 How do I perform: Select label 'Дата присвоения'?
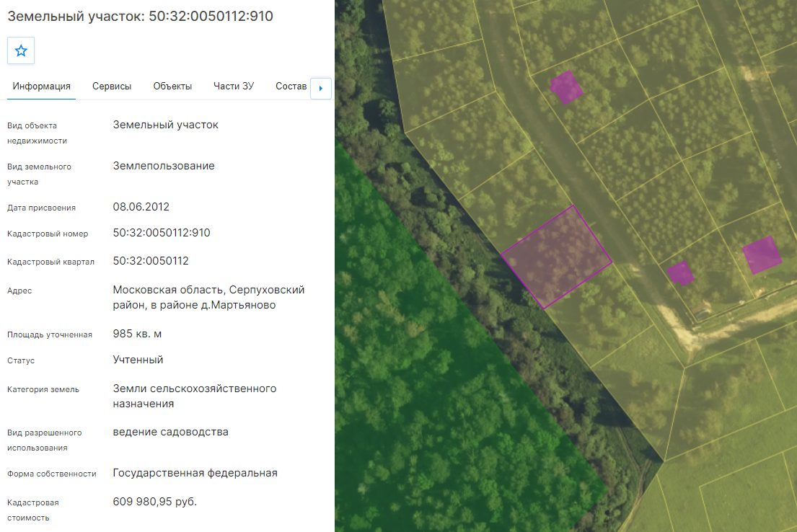click(41, 208)
